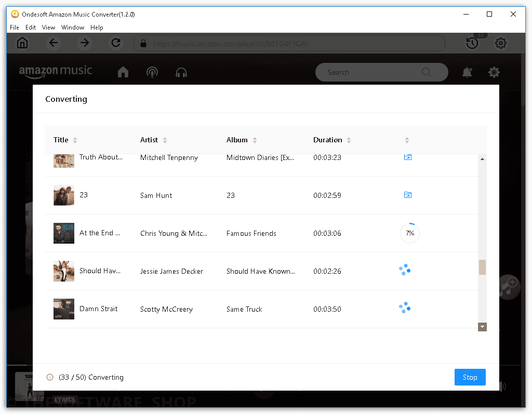Open Amazon Music notifications bell

pos(467,72)
